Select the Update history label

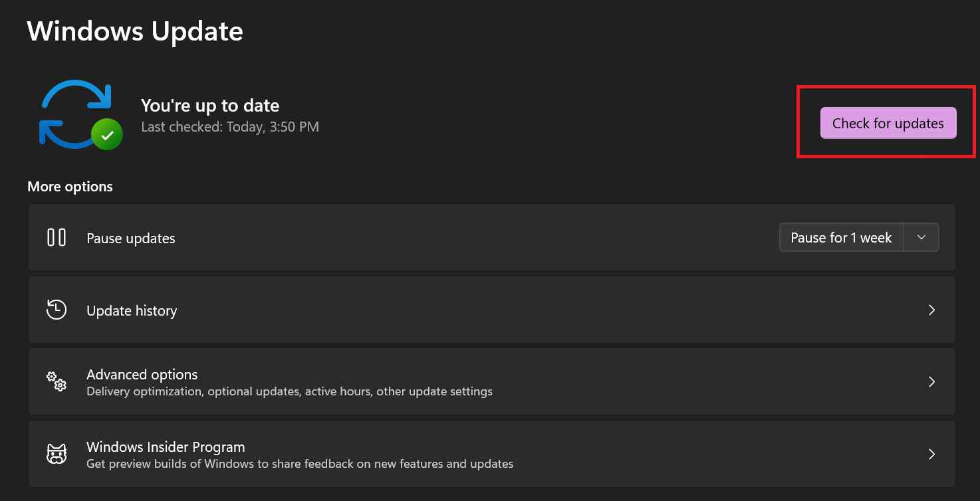[x=132, y=311]
